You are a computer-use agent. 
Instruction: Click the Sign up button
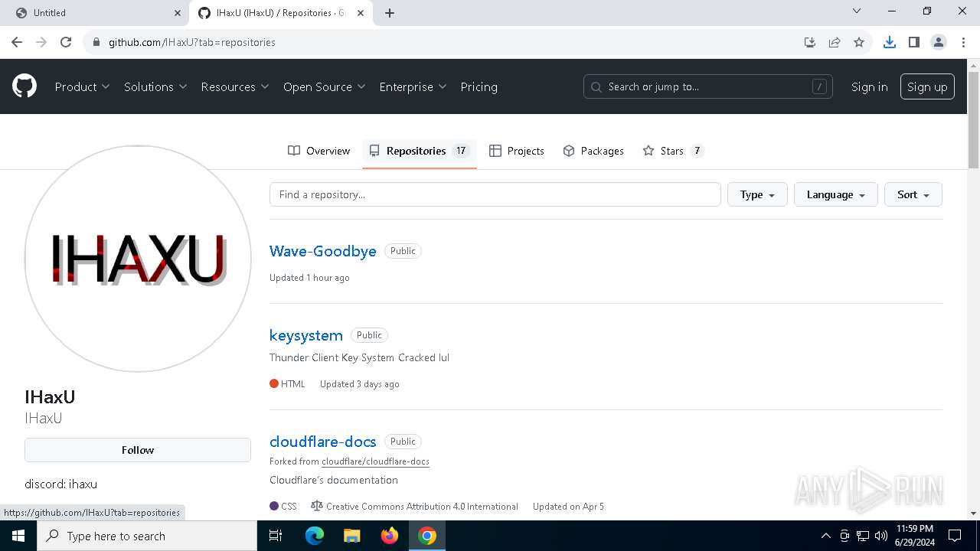[x=927, y=86]
